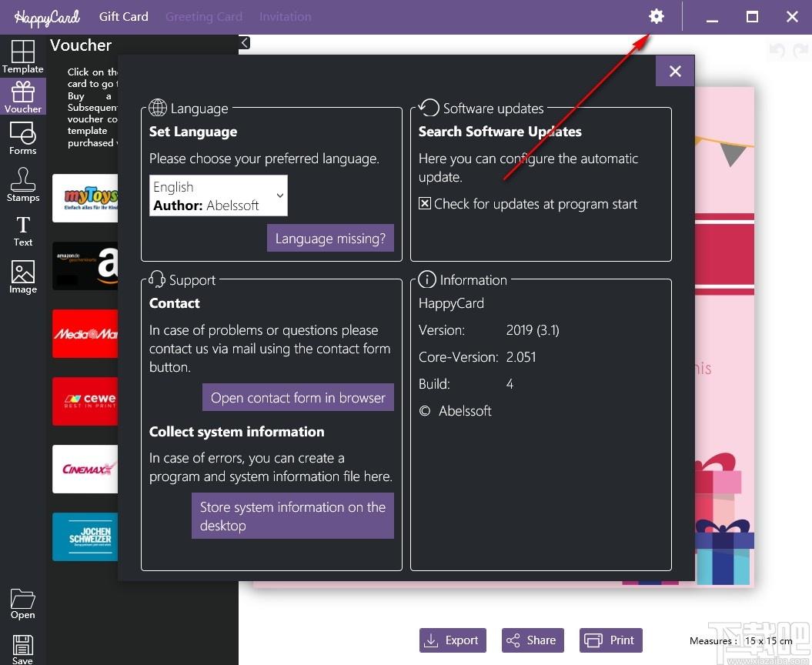Click the undo arrow icon
Screen dimensions: 812x665
pos(777,50)
